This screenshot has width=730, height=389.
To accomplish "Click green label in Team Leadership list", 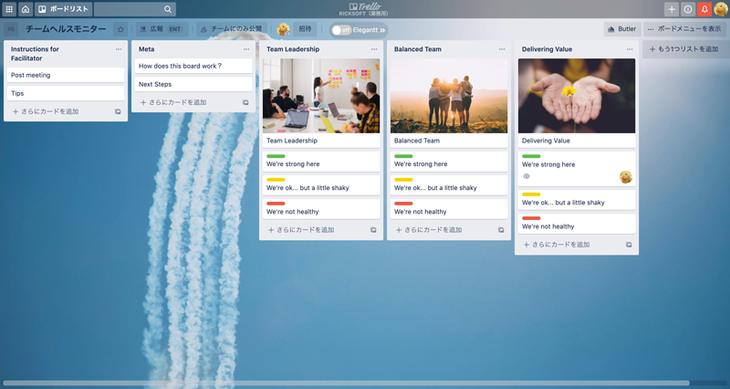I will point(276,156).
